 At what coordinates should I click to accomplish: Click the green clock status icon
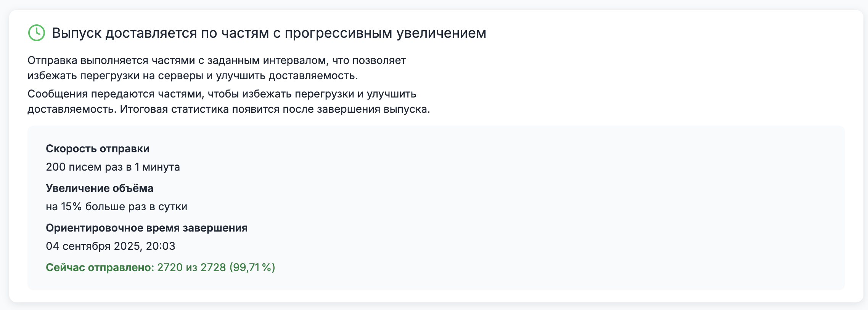(x=37, y=33)
